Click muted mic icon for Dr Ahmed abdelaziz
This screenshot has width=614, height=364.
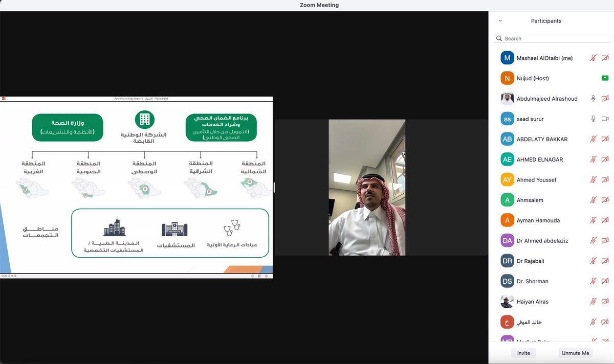coord(593,240)
